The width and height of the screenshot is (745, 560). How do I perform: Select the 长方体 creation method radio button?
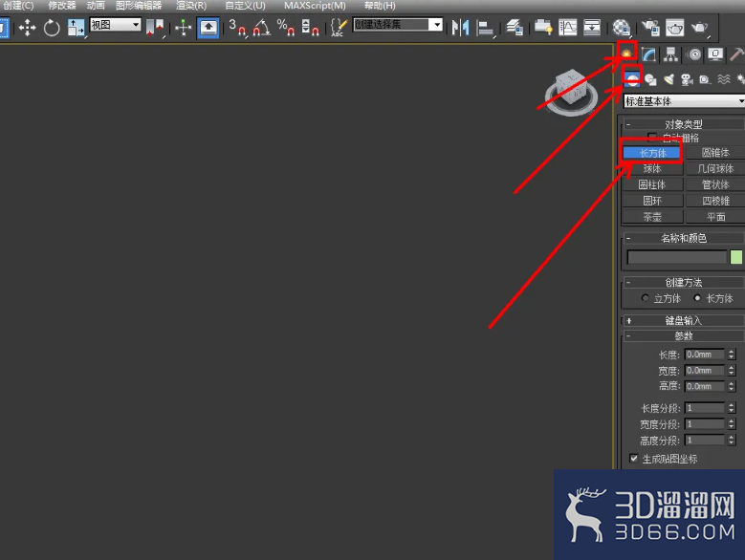(x=697, y=297)
